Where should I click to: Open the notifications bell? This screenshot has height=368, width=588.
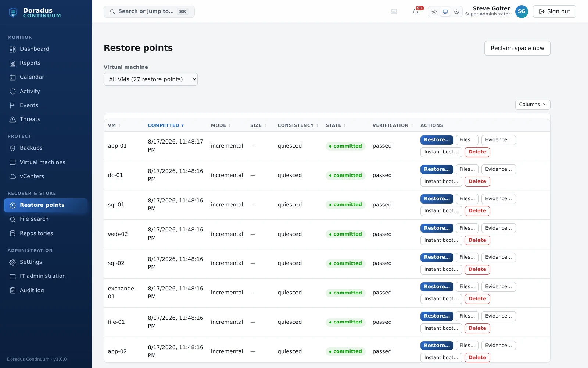coord(416,11)
